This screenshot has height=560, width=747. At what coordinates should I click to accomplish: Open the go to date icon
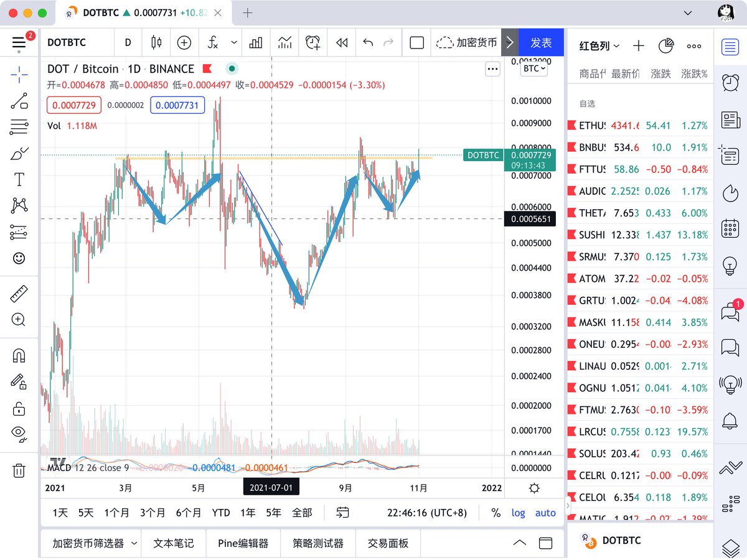[x=343, y=513]
